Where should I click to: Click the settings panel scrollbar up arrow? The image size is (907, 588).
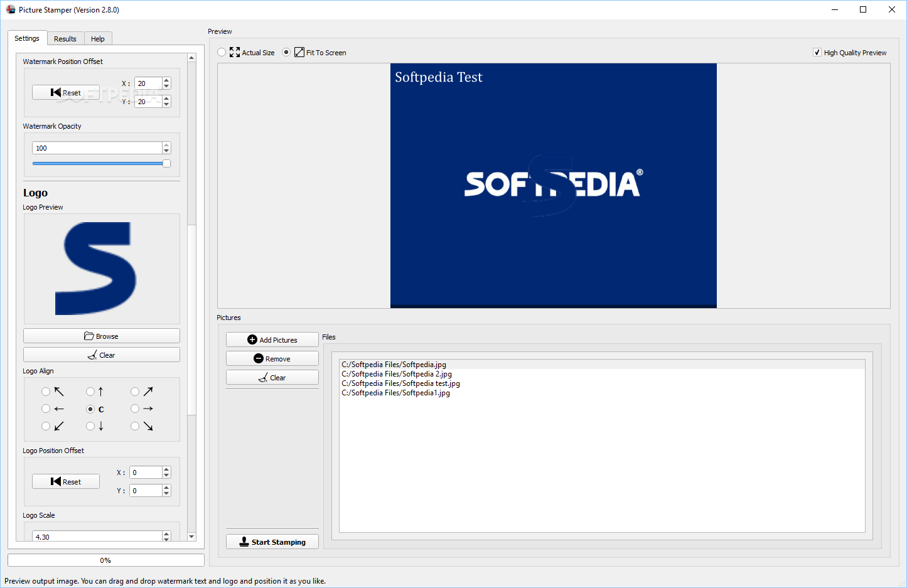click(x=191, y=57)
